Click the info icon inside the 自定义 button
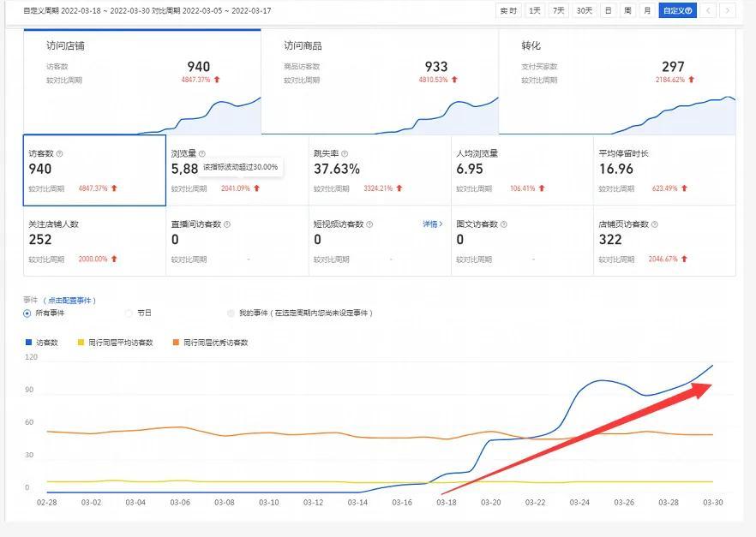This screenshot has height=537, width=756. (x=688, y=10)
